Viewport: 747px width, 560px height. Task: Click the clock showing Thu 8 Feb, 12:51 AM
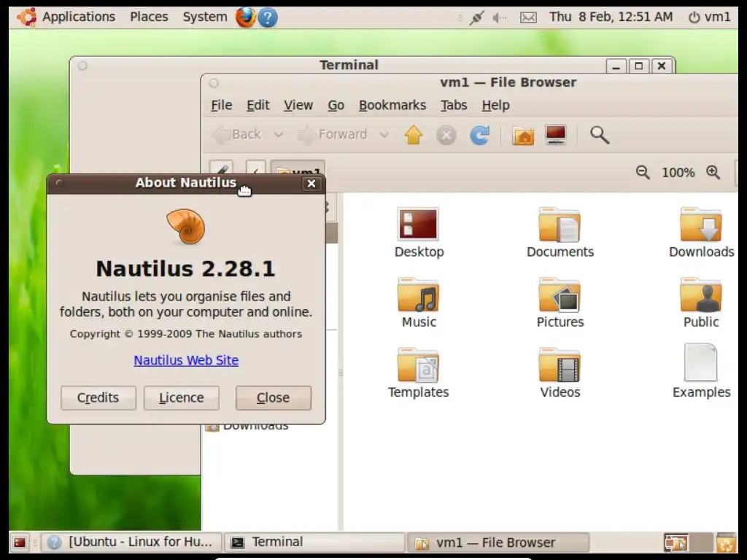coord(611,17)
